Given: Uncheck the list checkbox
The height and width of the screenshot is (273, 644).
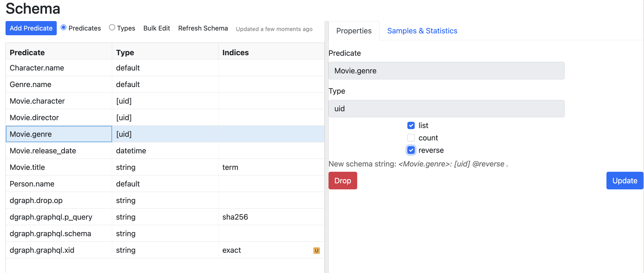Looking at the screenshot, I should pyautogui.click(x=411, y=125).
